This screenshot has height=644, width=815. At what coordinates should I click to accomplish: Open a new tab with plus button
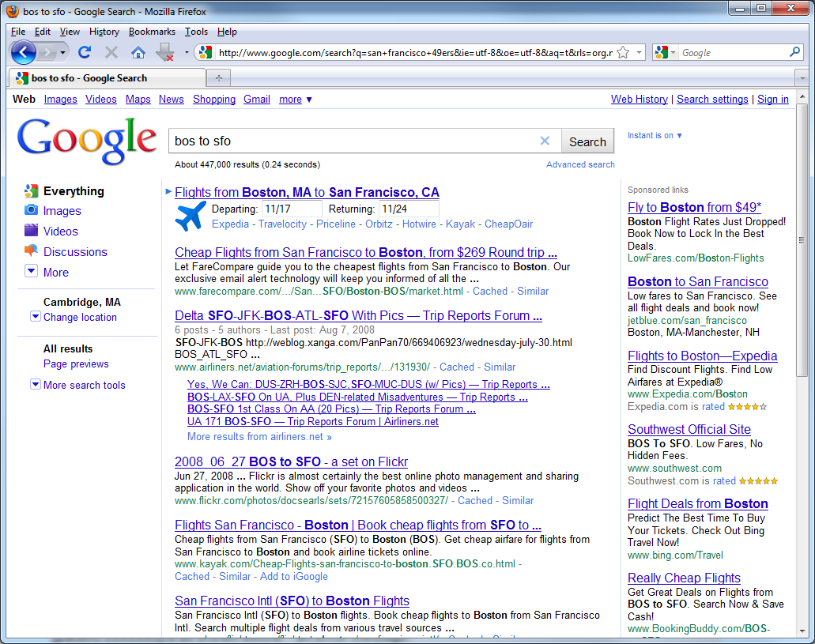coord(219,78)
